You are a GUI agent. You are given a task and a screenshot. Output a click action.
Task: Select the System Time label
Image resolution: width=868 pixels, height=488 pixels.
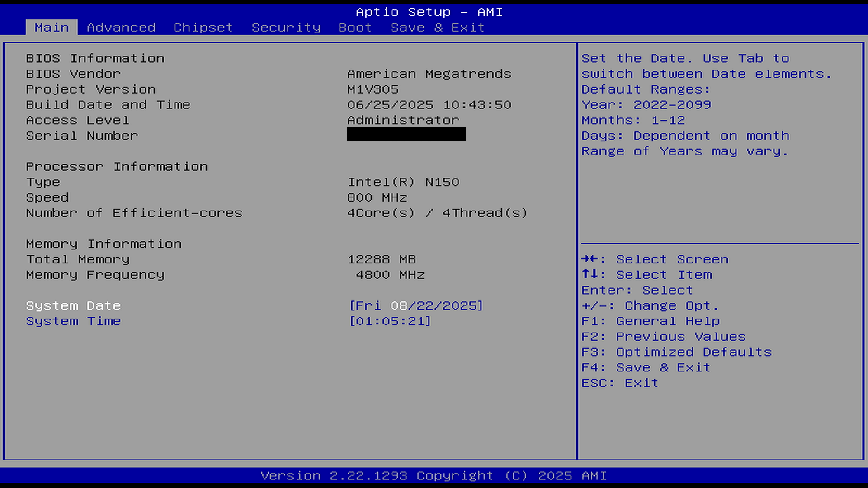[73, 321]
